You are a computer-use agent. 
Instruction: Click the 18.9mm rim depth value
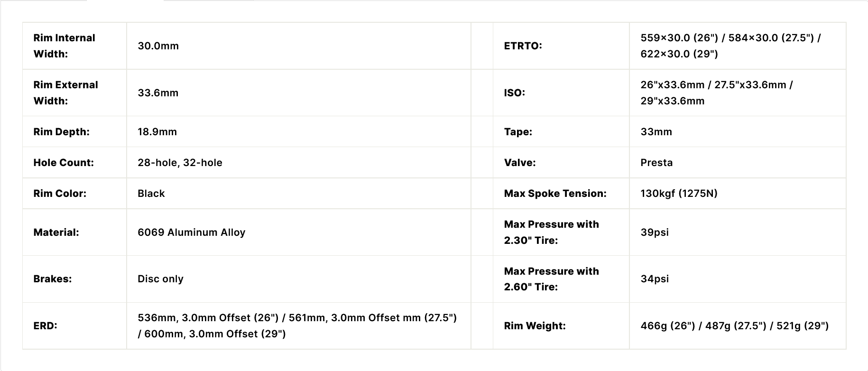click(x=157, y=132)
